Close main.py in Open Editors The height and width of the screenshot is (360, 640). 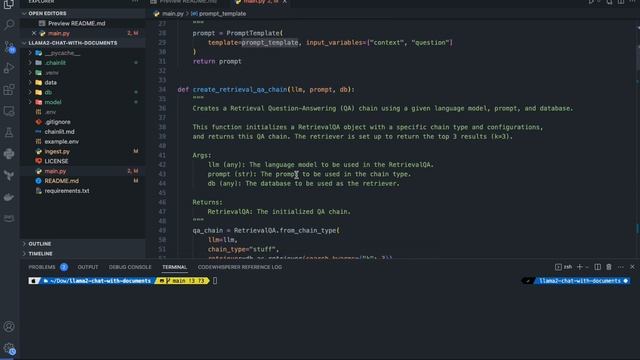(34, 33)
